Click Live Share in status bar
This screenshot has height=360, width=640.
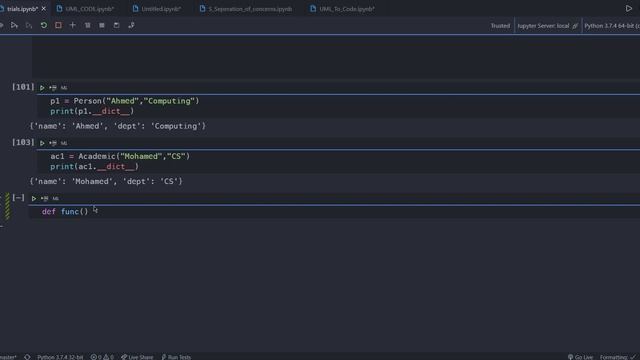pyautogui.click(x=137, y=357)
